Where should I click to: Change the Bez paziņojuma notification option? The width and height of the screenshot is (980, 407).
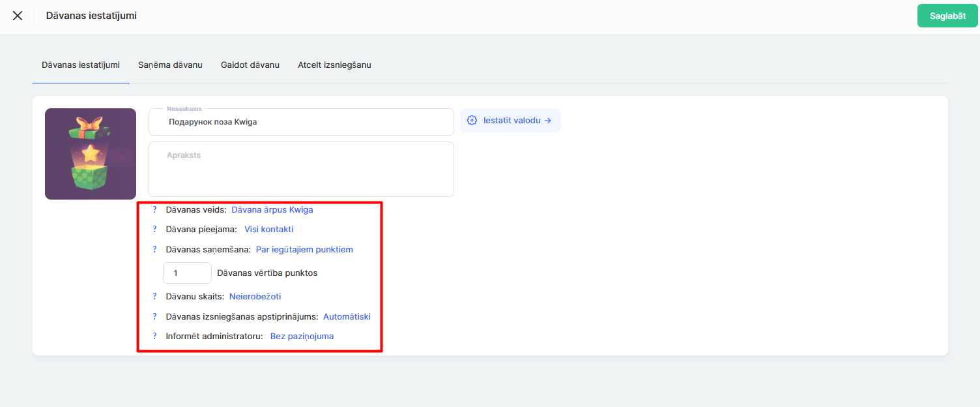pos(302,337)
